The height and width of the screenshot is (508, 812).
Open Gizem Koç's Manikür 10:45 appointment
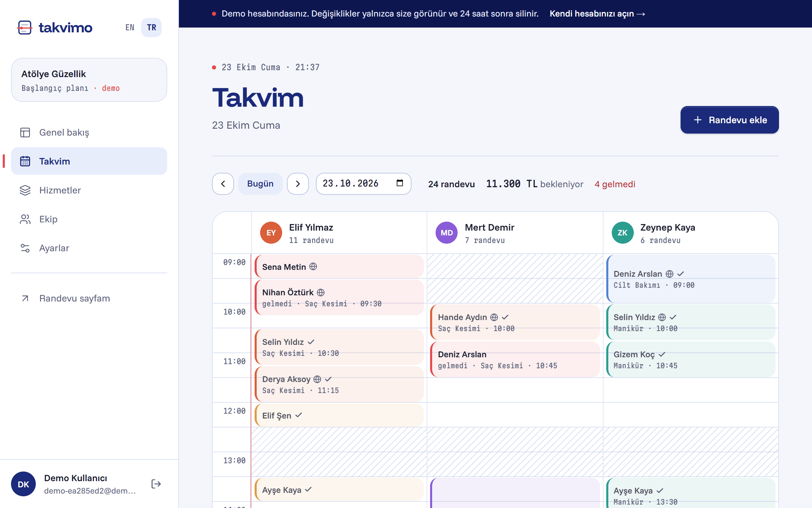691,359
